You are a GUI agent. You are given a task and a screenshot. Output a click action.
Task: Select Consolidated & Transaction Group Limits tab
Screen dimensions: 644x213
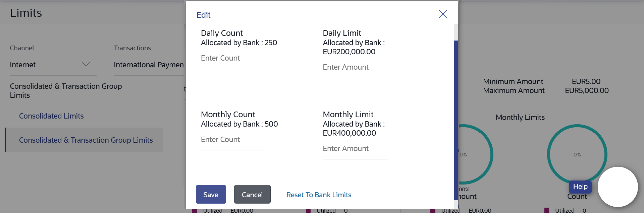(x=86, y=140)
